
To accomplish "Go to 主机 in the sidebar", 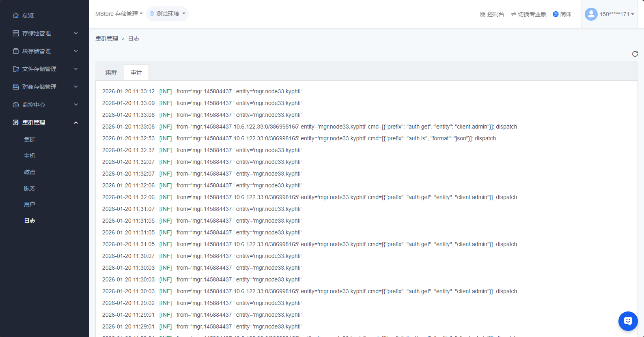I will pos(30,156).
